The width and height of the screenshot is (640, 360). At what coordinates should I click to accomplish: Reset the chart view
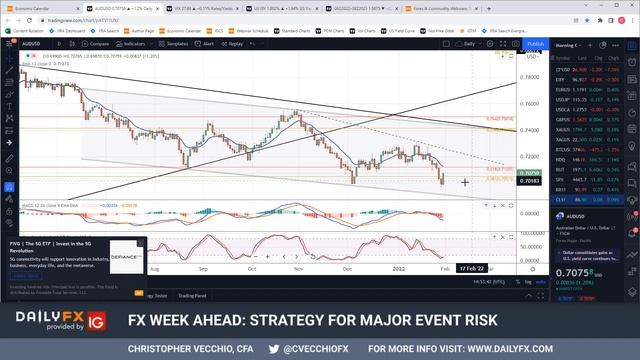pos(312,257)
